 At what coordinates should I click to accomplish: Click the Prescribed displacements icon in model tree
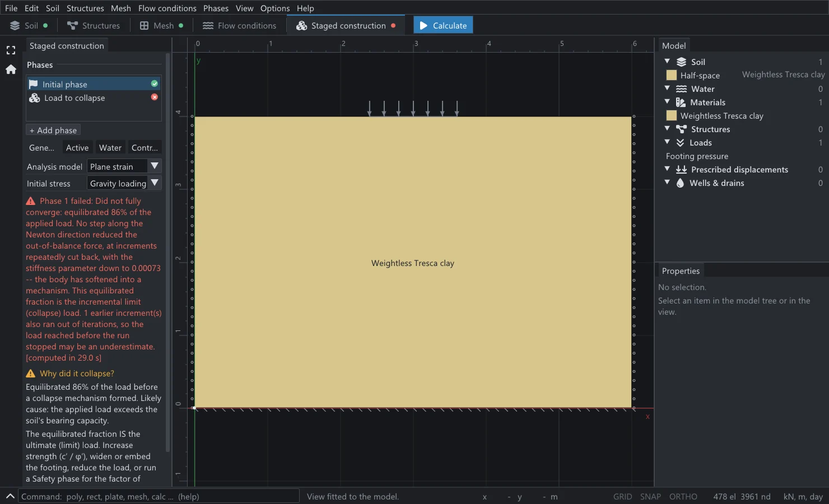(681, 169)
